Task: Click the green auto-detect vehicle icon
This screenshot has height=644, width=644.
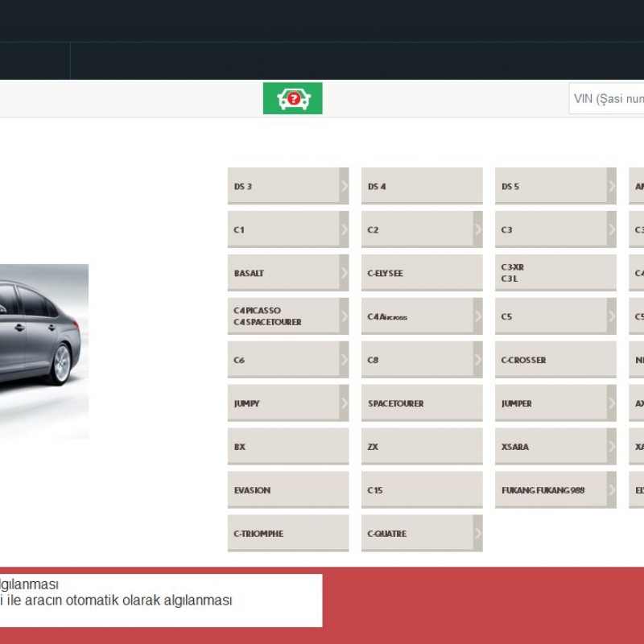Action: [292, 100]
